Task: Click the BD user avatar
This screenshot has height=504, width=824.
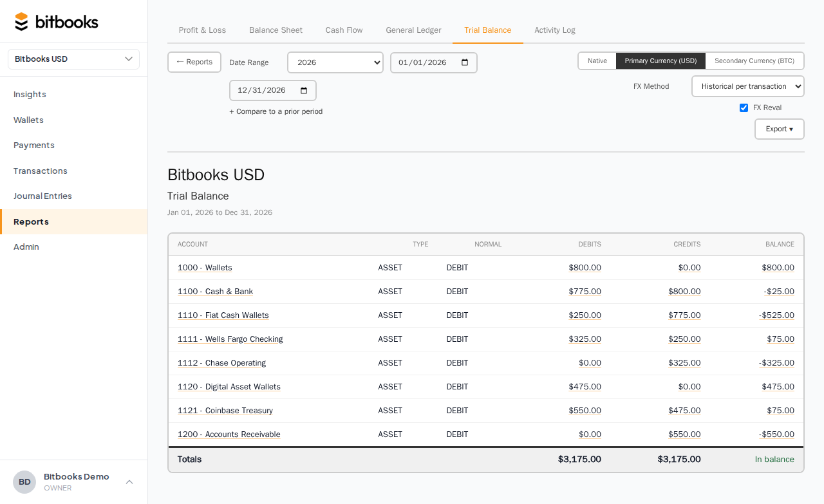Action: pos(24,482)
